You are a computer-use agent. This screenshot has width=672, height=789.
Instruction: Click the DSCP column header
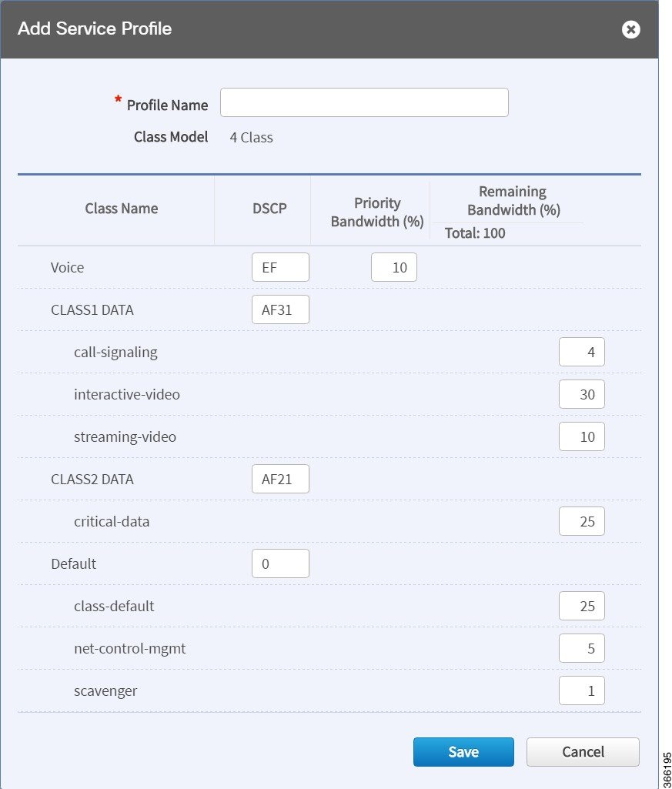(x=269, y=209)
